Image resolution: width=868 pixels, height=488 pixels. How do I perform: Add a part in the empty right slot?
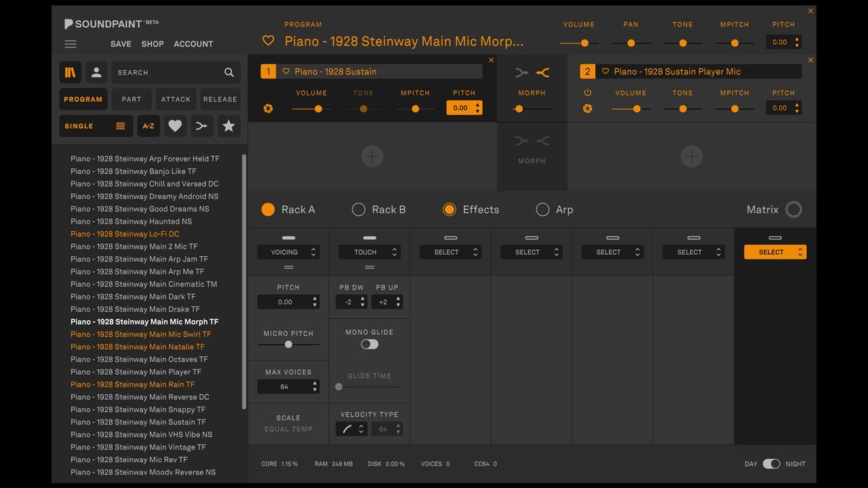tap(691, 157)
